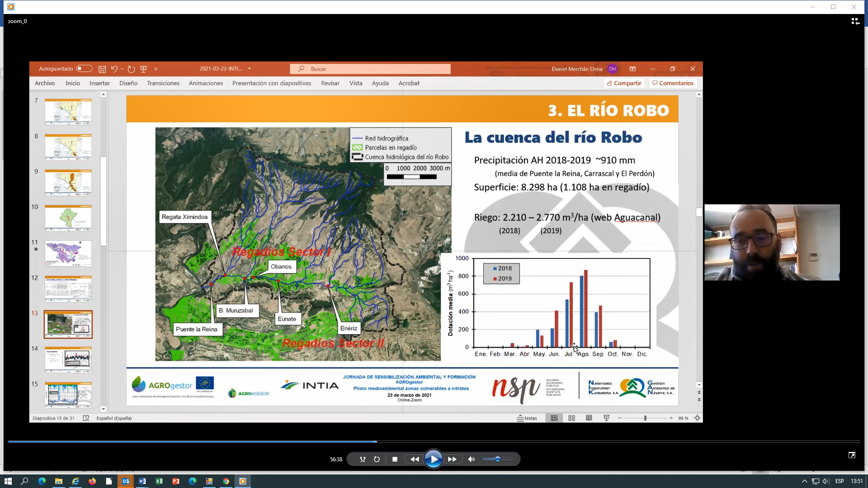Enter full screen with the bottom-right player icon
The image size is (868, 488).
pos(852,455)
